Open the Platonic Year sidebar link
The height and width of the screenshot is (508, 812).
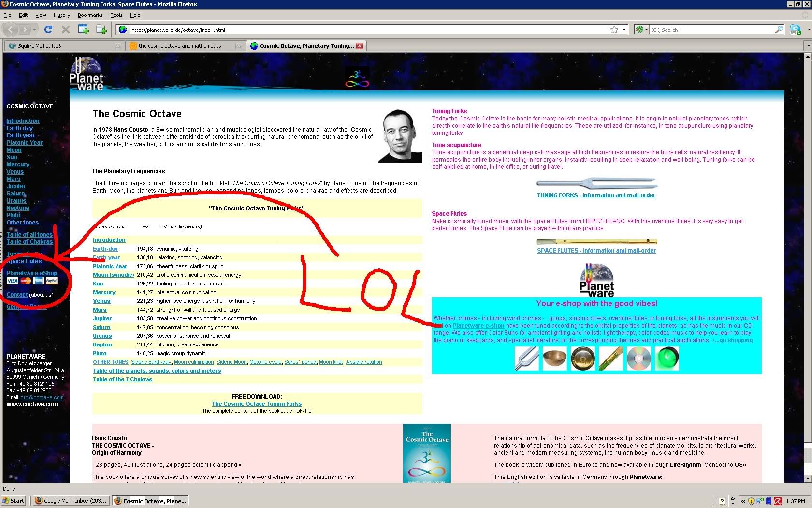[x=24, y=143]
